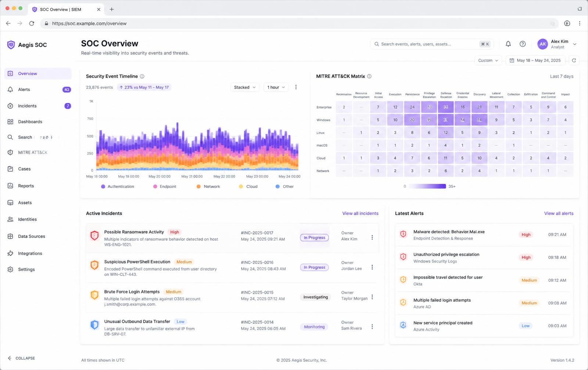The height and width of the screenshot is (370, 588).
Task: Toggle the Endpoint series in the legend
Action: tap(165, 186)
